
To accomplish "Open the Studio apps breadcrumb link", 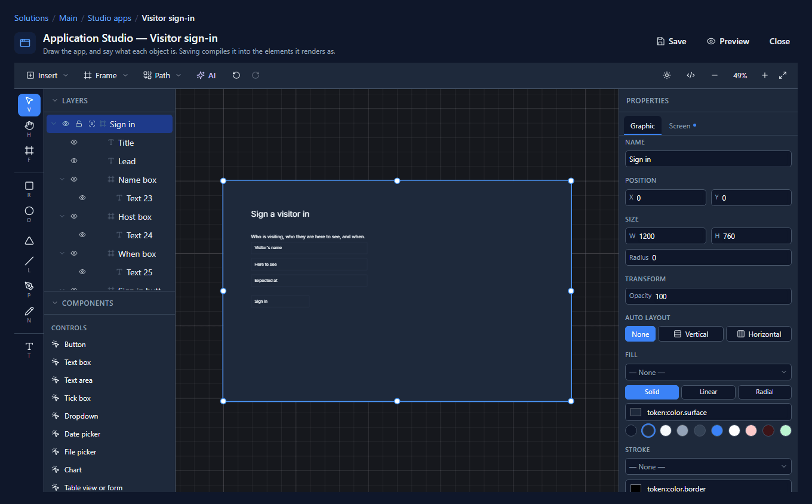I will 109,18.
